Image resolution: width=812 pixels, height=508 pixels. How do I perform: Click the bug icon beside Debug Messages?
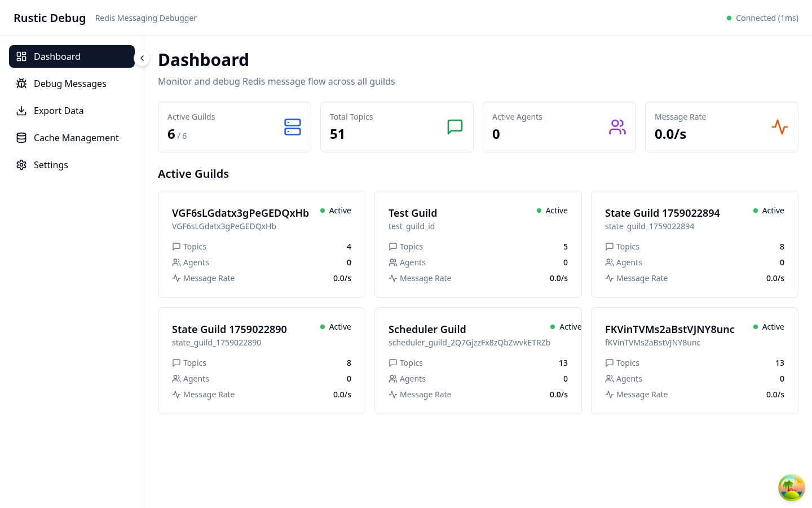[x=21, y=84]
